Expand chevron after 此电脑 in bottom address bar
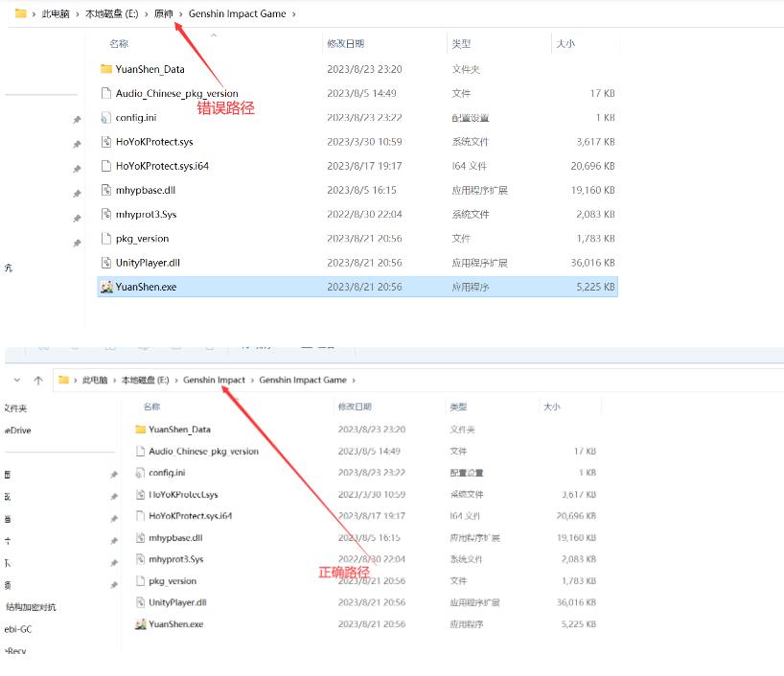This screenshot has height=676, width=784. pyautogui.click(x=114, y=381)
